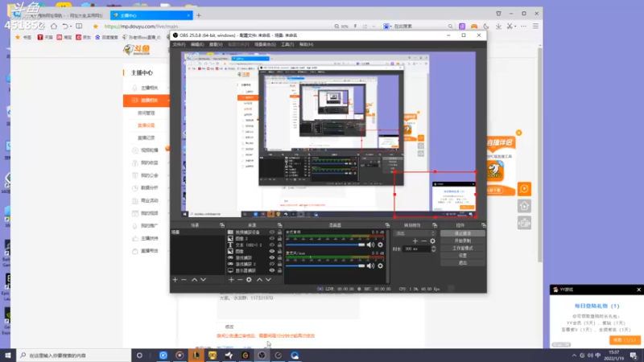Screen dimensions: 644x362
Task: Mute the desktop audio speaker icon
Action: (x=370, y=245)
